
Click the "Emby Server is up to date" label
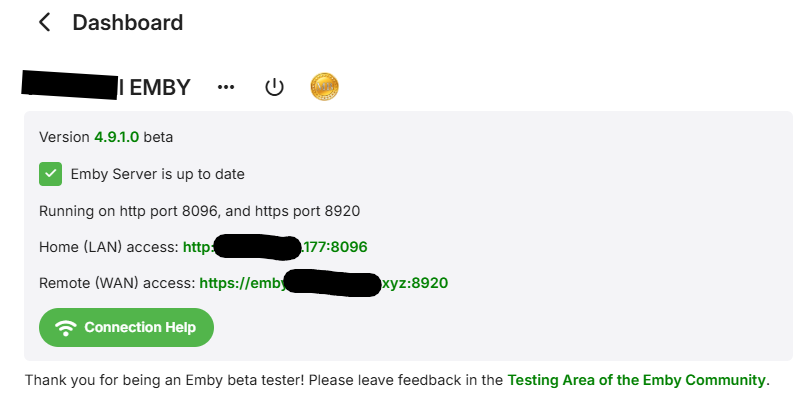157,174
